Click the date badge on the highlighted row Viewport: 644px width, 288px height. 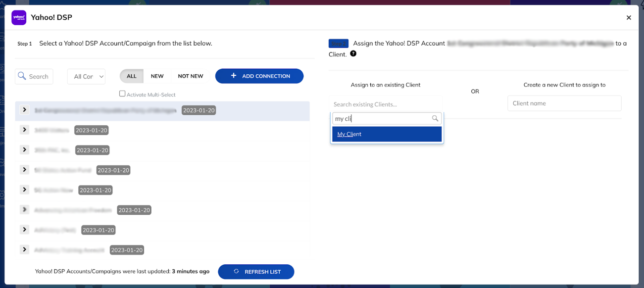tap(198, 110)
